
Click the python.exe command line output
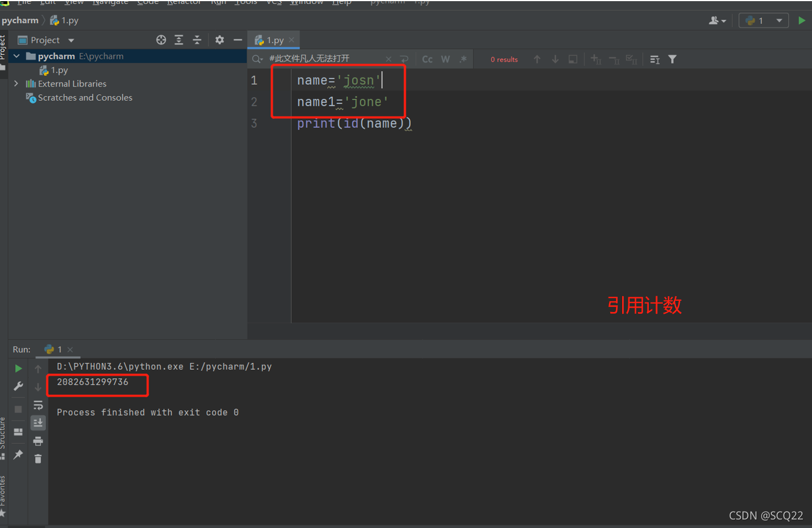pos(164,367)
